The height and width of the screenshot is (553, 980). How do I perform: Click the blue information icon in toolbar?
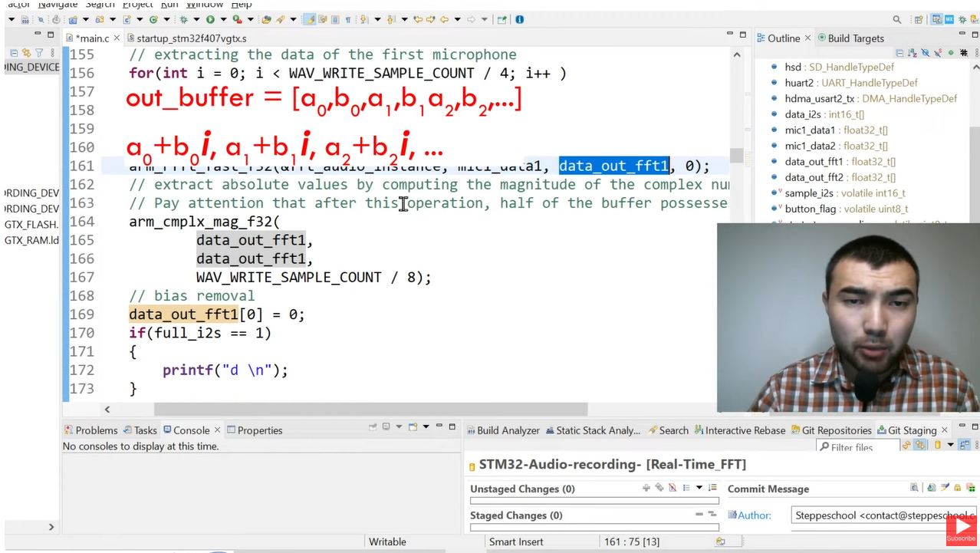tap(519, 19)
